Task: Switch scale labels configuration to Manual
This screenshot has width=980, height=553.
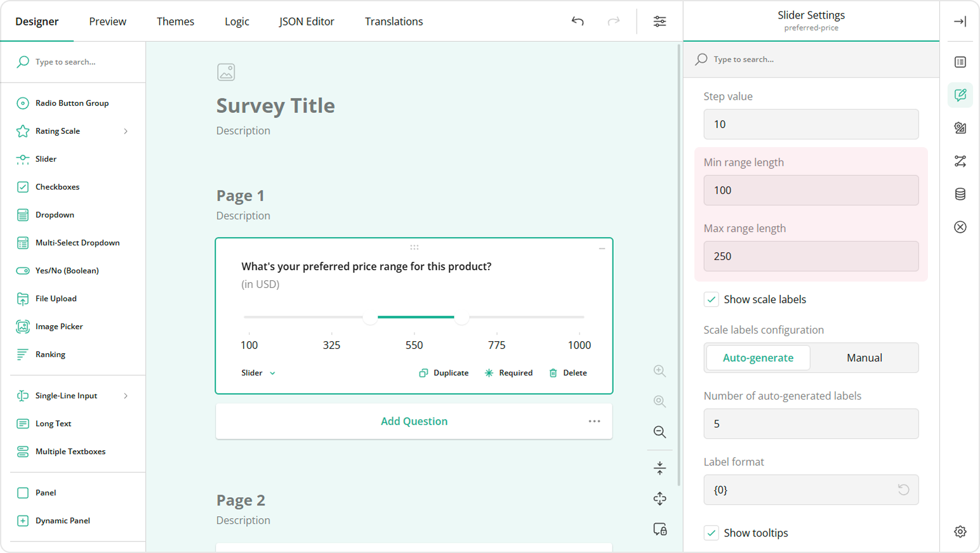Action: pyautogui.click(x=864, y=358)
